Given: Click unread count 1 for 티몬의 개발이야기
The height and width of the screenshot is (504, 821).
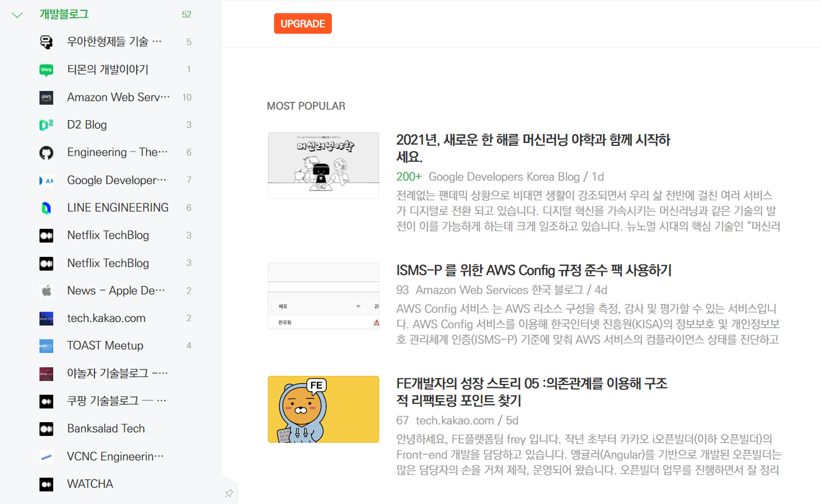Looking at the screenshot, I should [189, 69].
